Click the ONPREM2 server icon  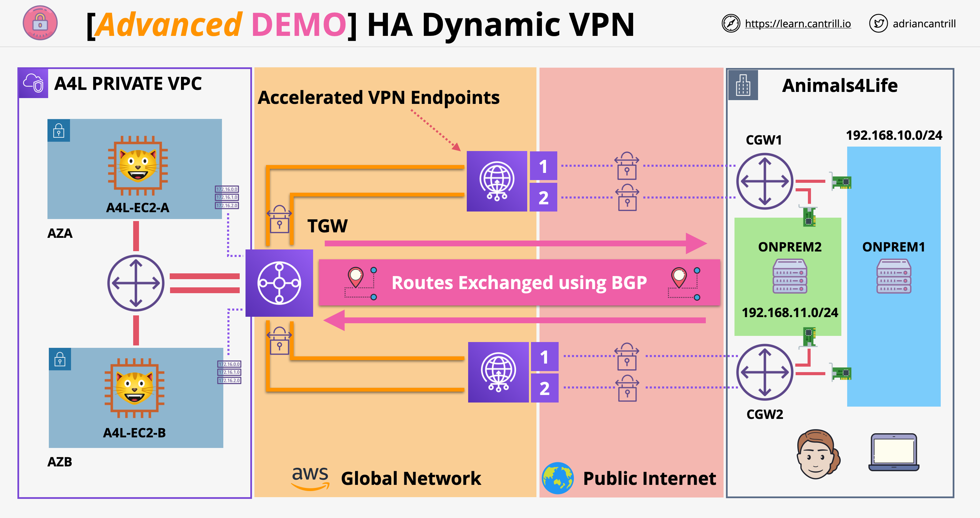point(790,276)
